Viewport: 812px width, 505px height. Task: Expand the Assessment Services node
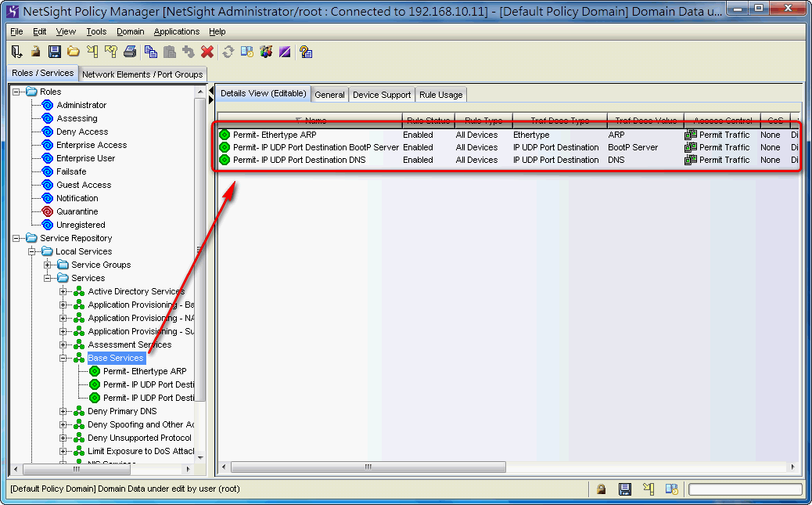pos(63,344)
